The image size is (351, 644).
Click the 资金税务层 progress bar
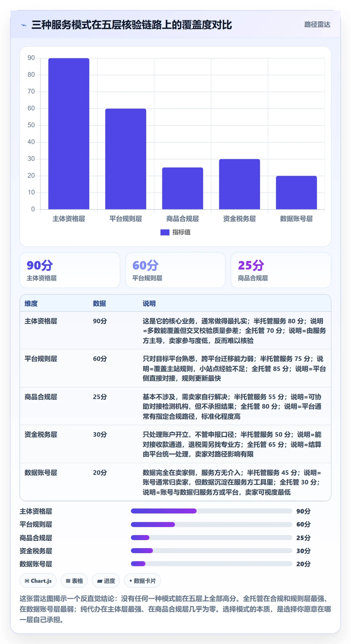[x=211, y=551]
